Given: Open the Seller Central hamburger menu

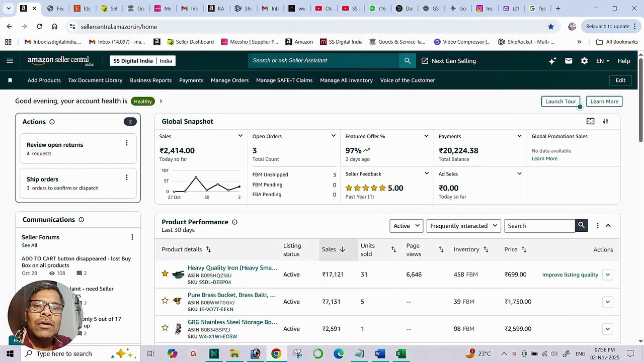Looking at the screenshot, I should (10, 61).
